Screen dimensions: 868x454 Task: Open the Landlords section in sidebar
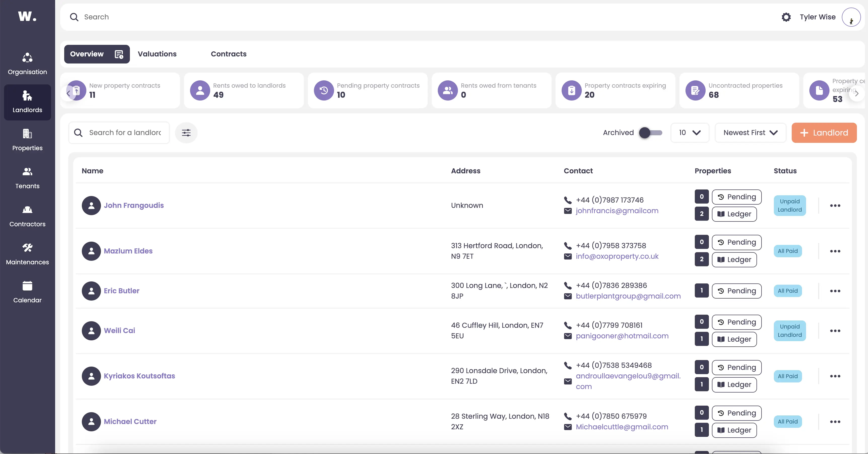(x=27, y=102)
